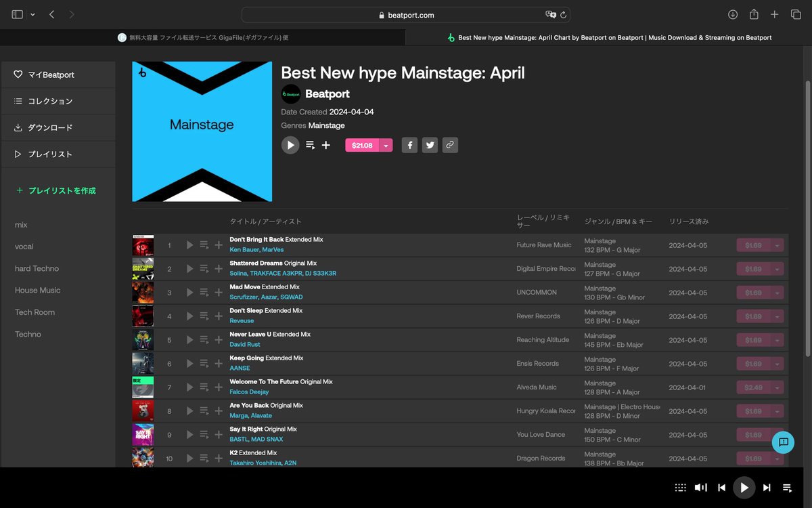
Task: Open price dropdown for Don't Sleep
Action: [777, 316]
